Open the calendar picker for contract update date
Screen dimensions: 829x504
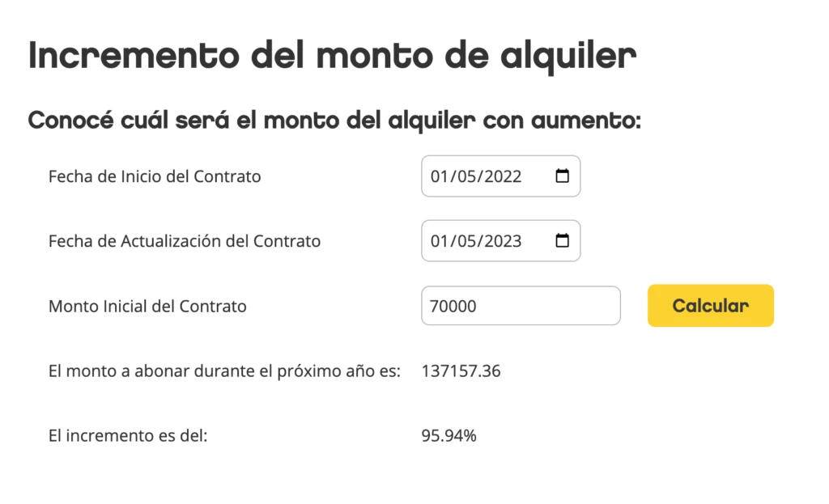[562, 240]
